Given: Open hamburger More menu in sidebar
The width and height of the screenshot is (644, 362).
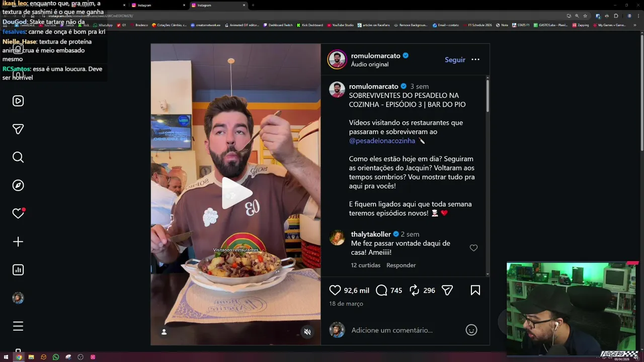Looking at the screenshot, I should (x=18, y=326).
